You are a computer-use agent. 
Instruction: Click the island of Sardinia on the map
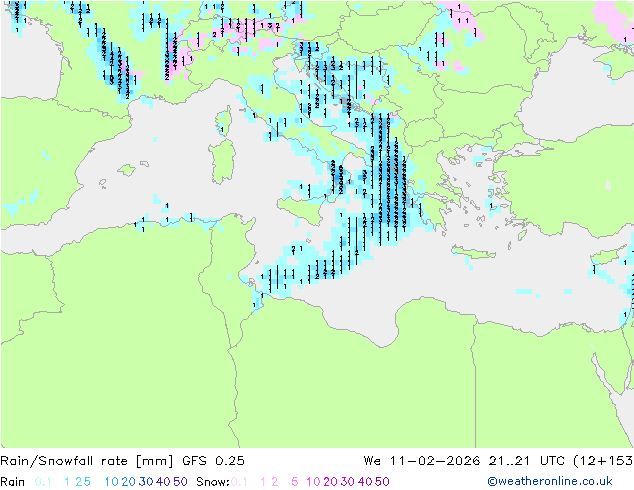[x=222, y=162]
